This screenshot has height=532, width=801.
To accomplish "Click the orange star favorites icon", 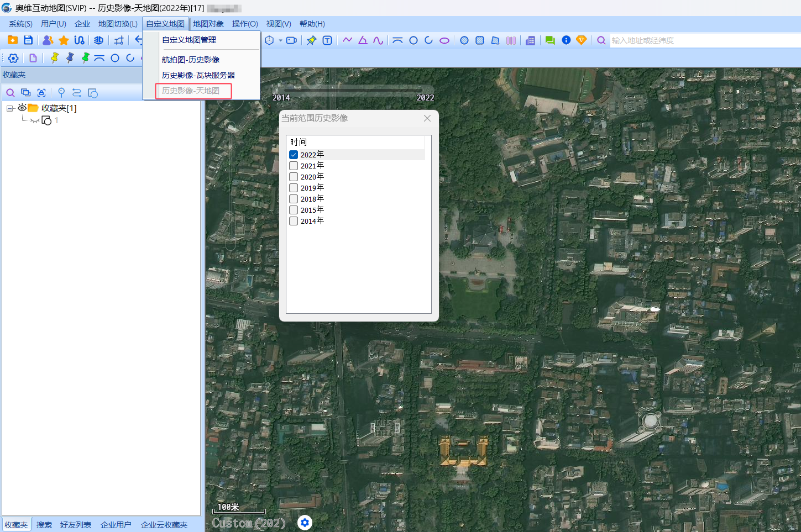I will click(x=64, y=40).
